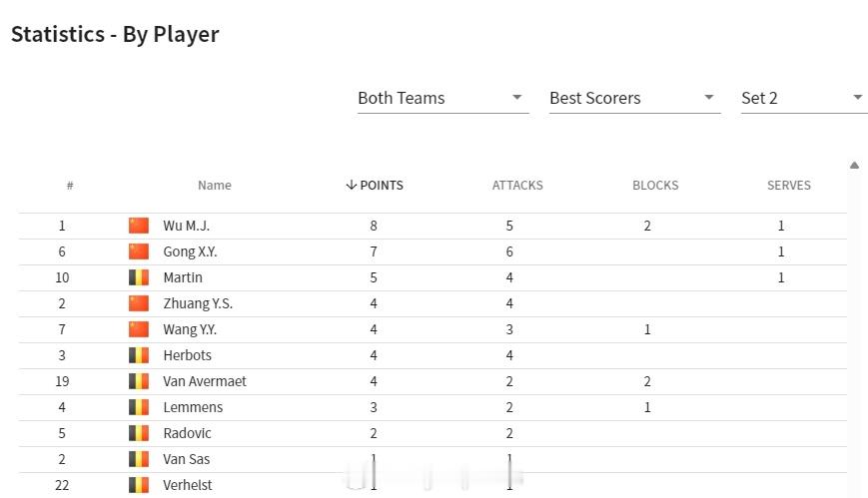Click the China flag beside Wu M.J.

(139, 226)
